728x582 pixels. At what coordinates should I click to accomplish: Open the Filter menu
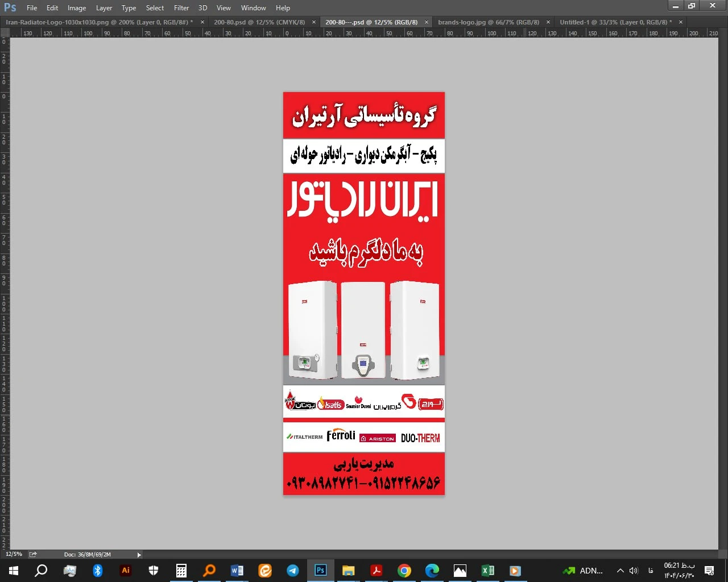coord(181,8)
